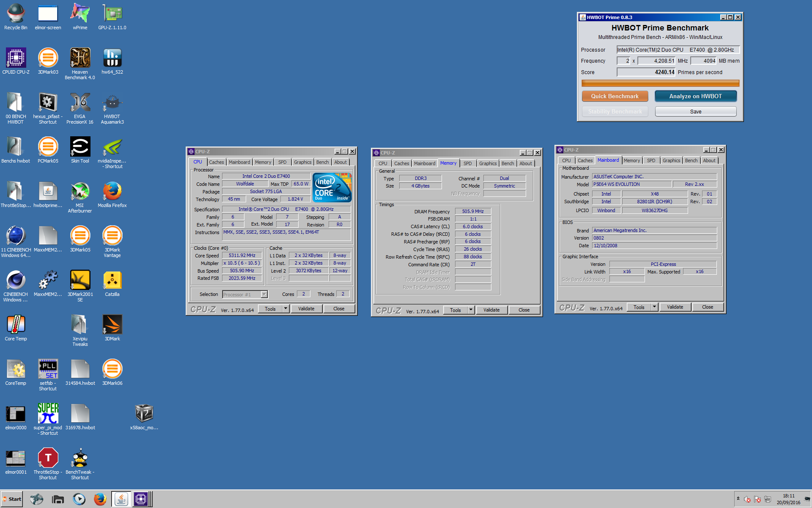The width and height of the screenshot is (812, 508).
Task: Open the taskbar clock showing 18:11
Action: click(788, 499)
